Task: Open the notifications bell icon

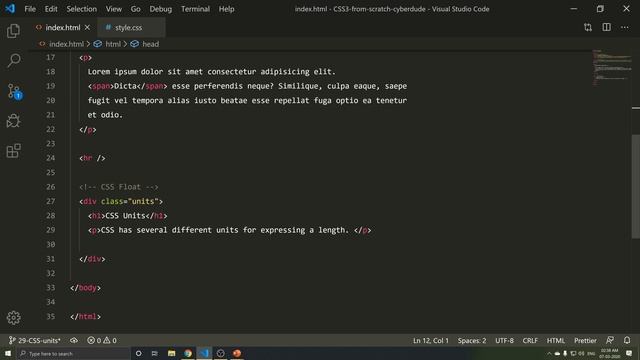Action: pos(627,340)
